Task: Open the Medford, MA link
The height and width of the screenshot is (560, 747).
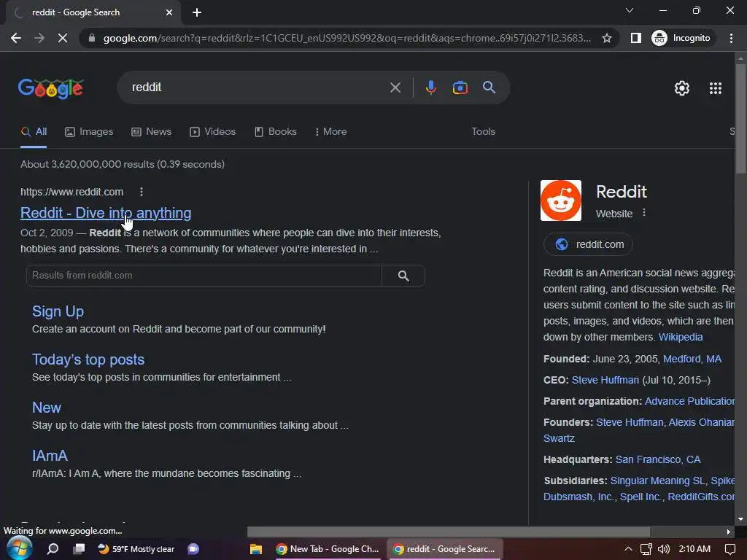Action: tap(692, 359)
